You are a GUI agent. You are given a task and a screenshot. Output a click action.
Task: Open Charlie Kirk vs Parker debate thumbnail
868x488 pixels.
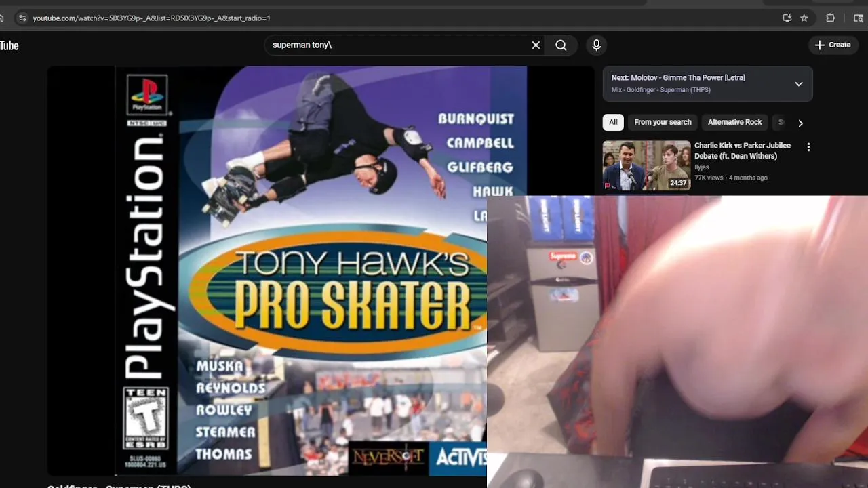coord(646,165)
